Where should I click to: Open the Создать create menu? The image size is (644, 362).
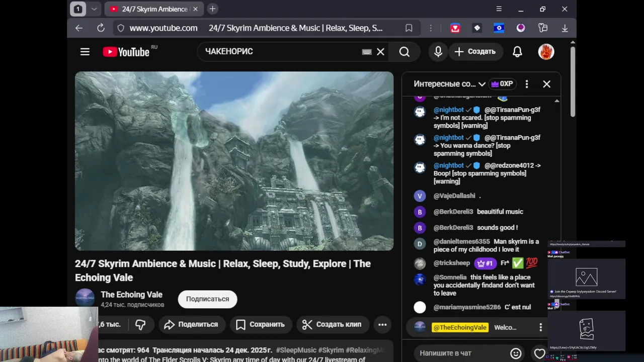(x=475, y=52)
